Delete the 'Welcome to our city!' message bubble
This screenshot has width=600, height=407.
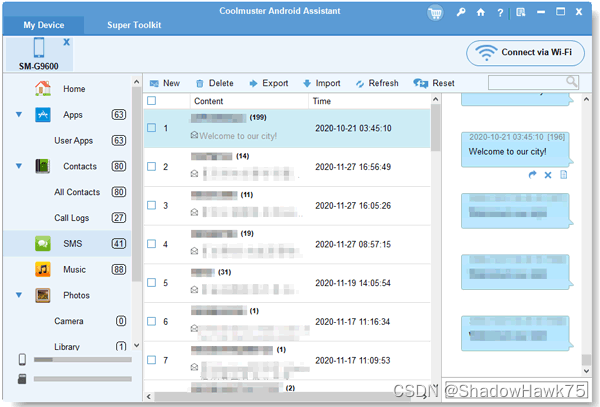tap(548, 175)
